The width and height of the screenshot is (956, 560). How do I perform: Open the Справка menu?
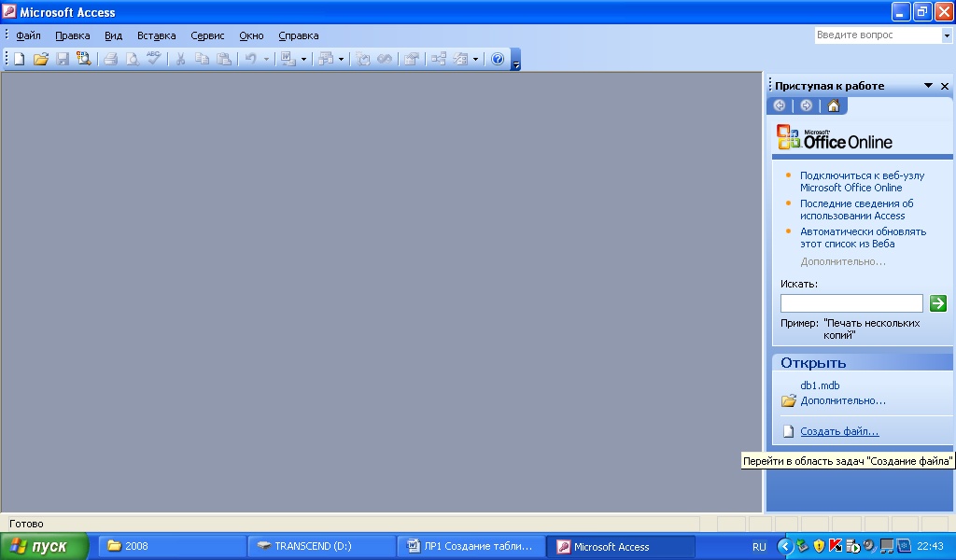coord(298,36)
